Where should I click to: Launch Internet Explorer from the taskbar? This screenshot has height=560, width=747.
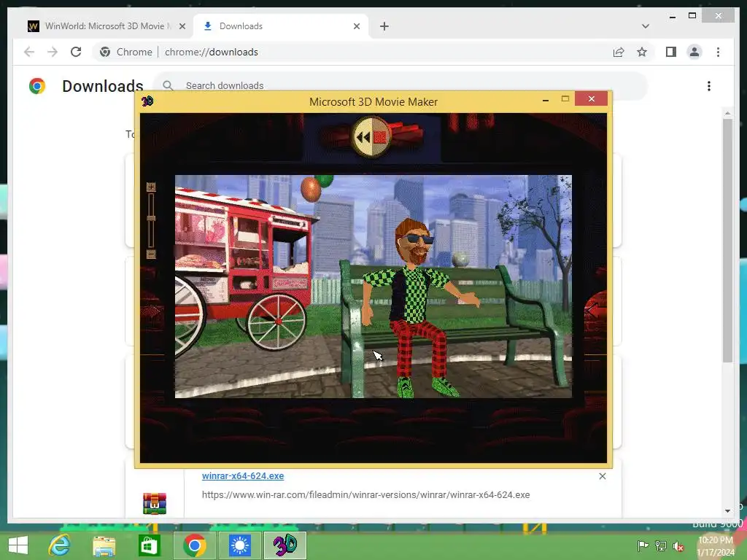(x=60, y=545)
